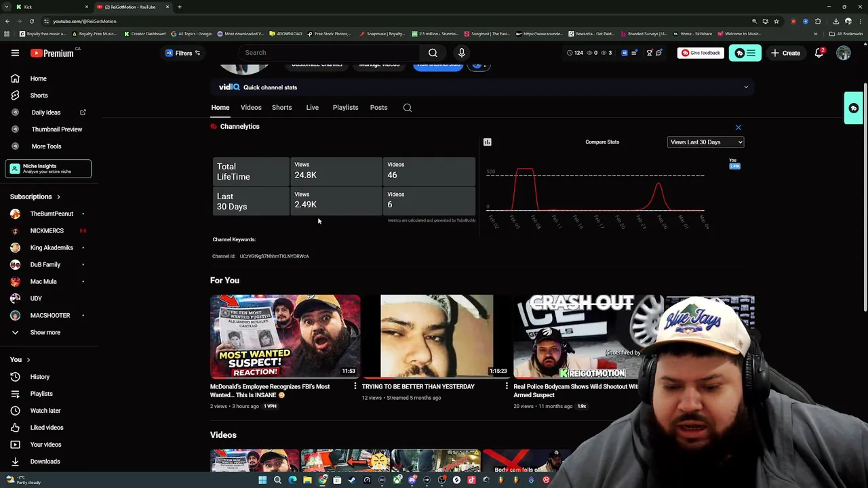Open the TubeBuddy menu button in header
This screenshot has height=488, width=868.
tap(745, 53)
